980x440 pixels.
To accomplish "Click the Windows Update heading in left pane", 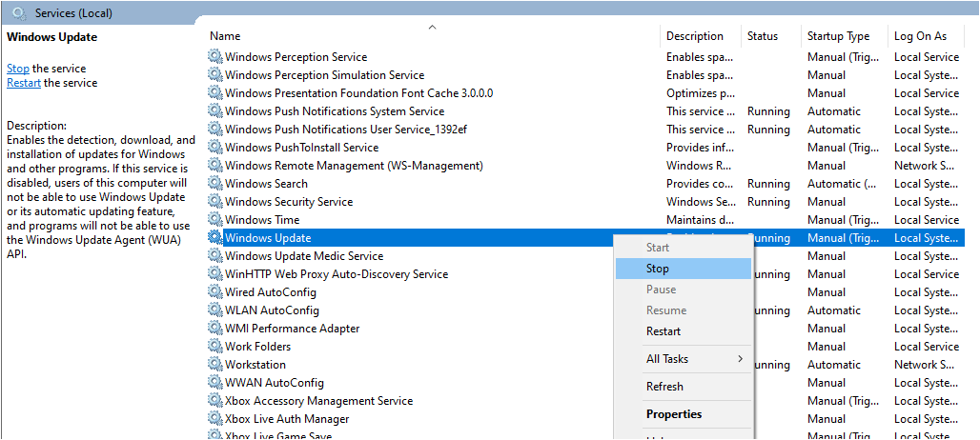I will point(51,37).
